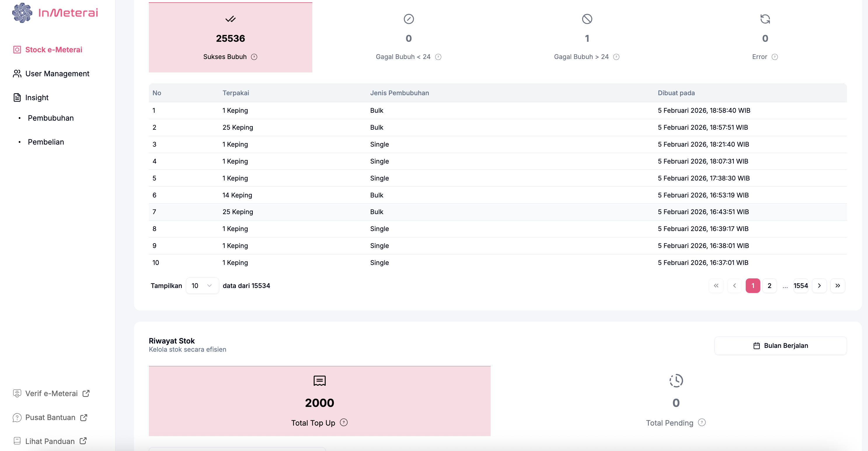The height and width of the screenshot is (451, 868).
Task: Click info icon next to Sukses Bubuh
Action: pyautogui.click(x=254, y=57)
